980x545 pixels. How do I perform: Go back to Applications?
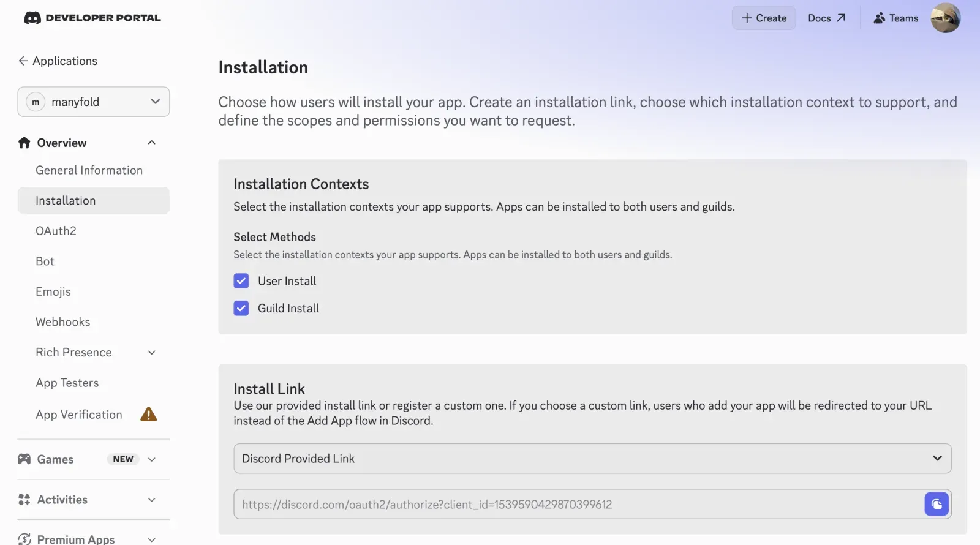(58, 61)
